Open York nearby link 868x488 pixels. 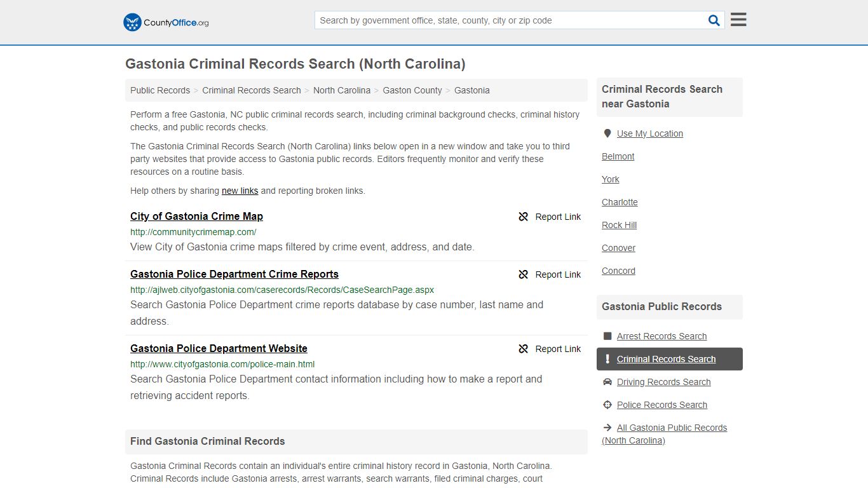611,179
